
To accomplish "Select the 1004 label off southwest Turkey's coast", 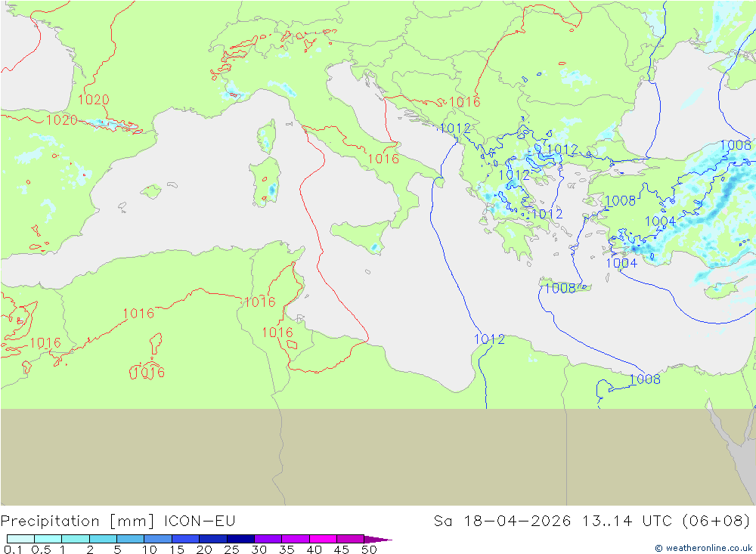I will [x=621, y=263].
